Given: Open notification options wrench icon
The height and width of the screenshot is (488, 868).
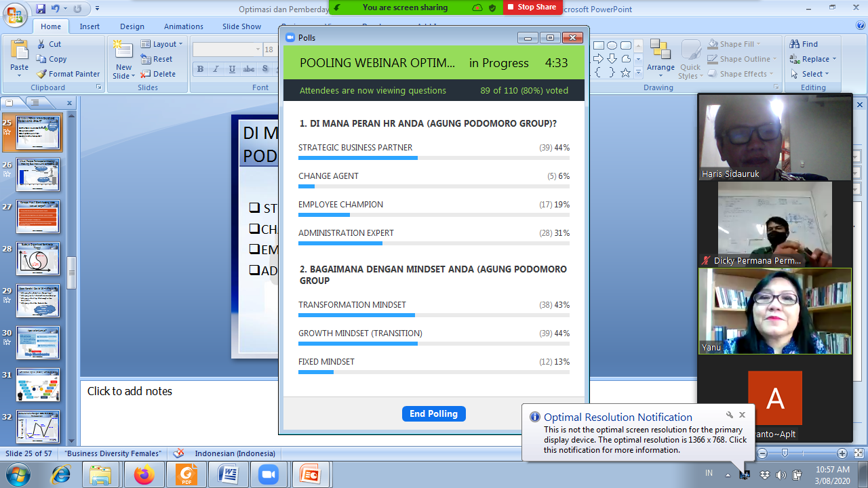Looking at the screenshot, I should tap(730, 415).
